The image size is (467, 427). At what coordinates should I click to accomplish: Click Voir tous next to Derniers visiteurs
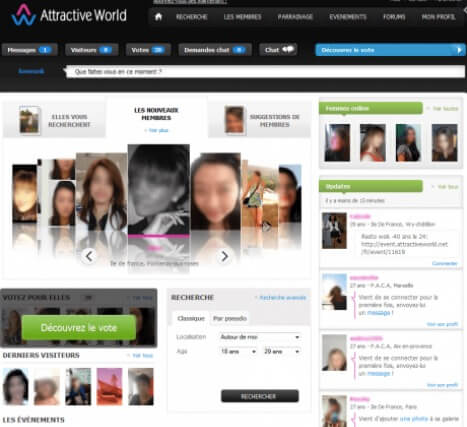(x=140, y=356)
